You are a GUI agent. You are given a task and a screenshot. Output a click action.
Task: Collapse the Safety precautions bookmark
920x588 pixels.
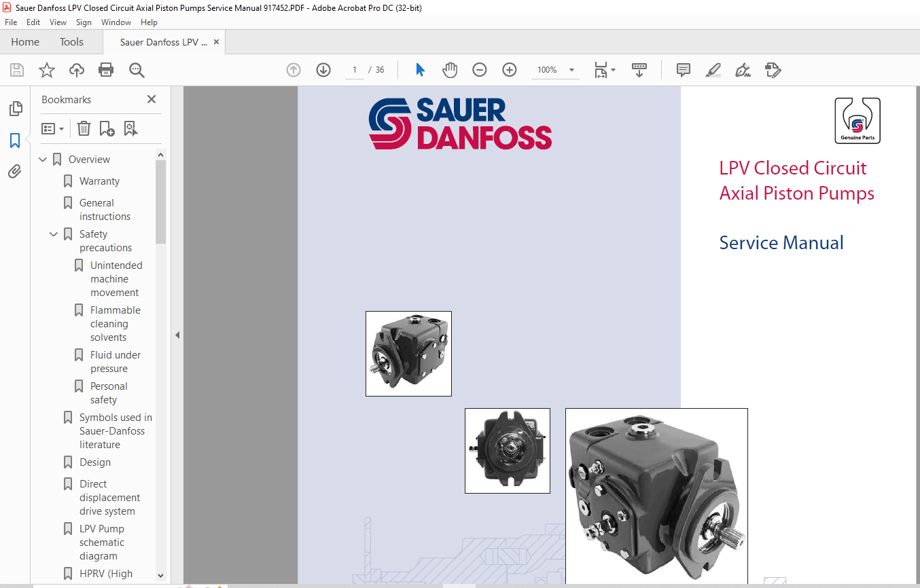(54, 234)
